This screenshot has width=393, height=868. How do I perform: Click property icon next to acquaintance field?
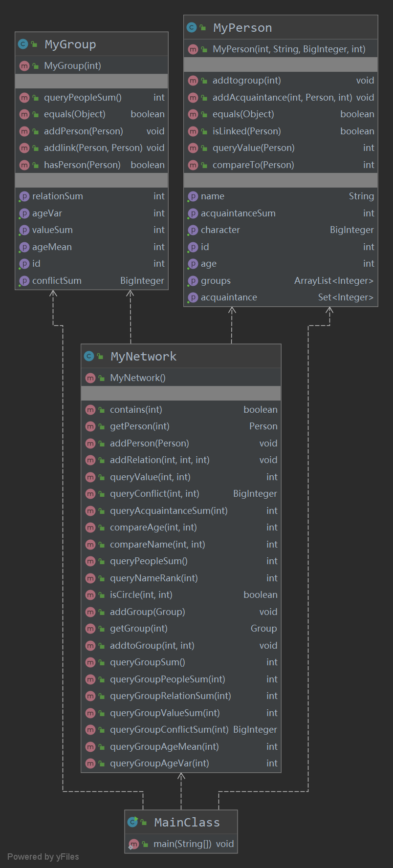coord(193,297)
